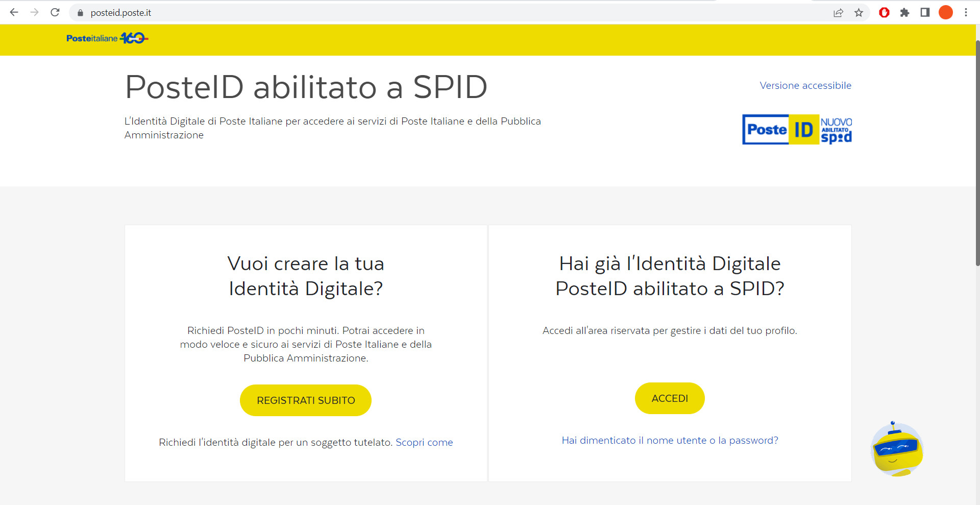Switch to the browser profile avatar
980x505 pixels.
tap(946, 12)
